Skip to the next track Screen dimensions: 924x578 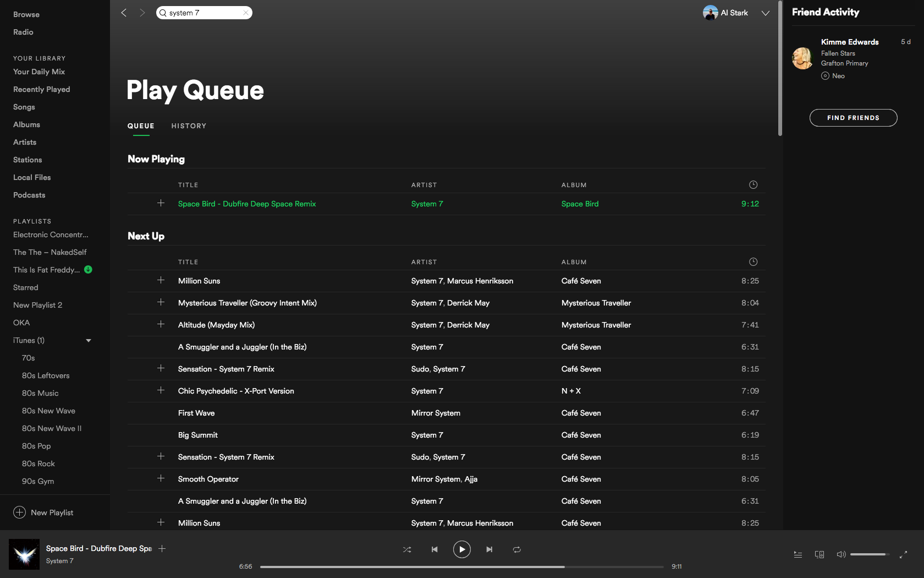489,549
